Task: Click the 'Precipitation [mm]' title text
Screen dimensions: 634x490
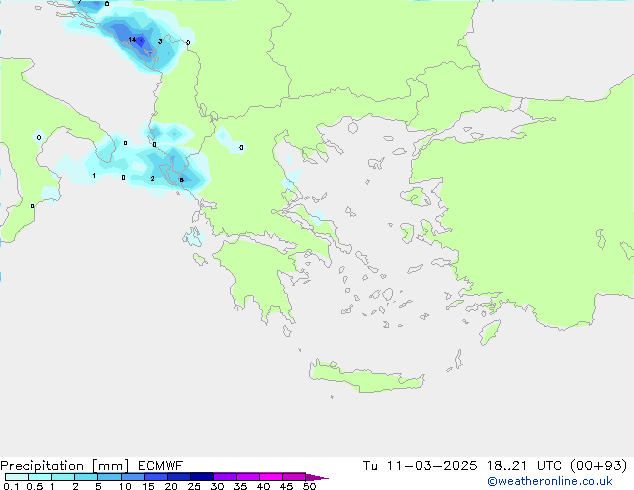Action: pos(65,466)
